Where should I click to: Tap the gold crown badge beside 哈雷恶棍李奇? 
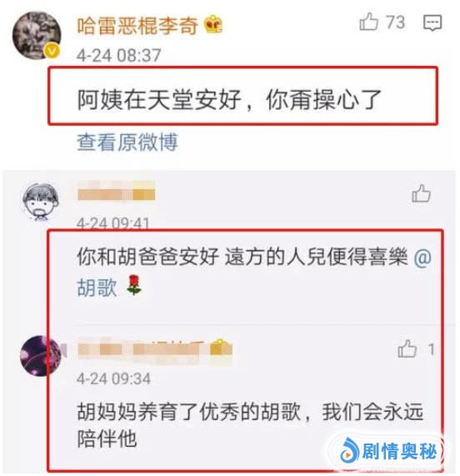click(x=213, y=25)
